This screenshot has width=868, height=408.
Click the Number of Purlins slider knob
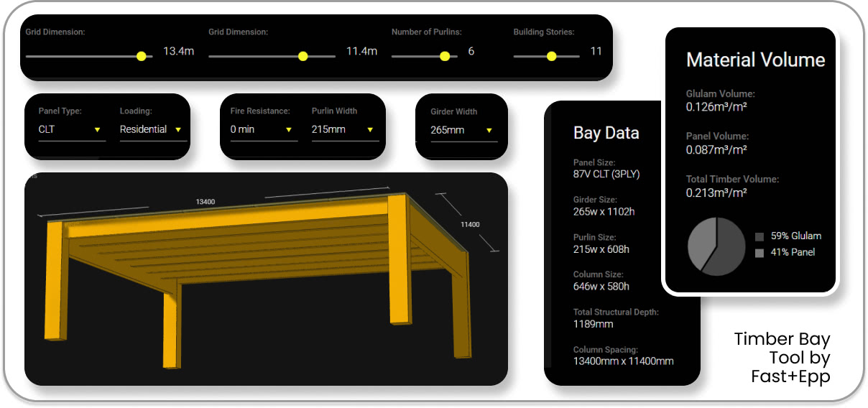(445, 56)
